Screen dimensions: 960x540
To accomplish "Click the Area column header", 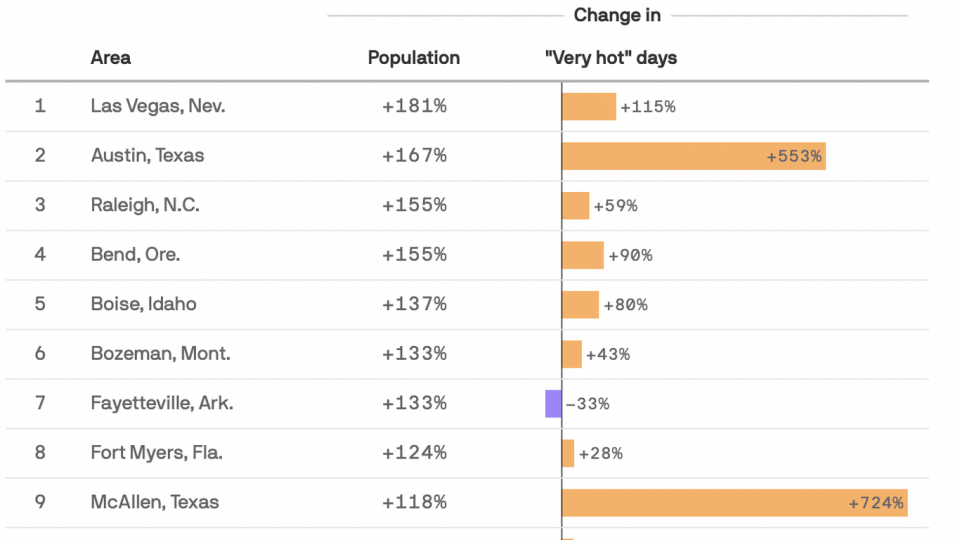I will point(110,57).
